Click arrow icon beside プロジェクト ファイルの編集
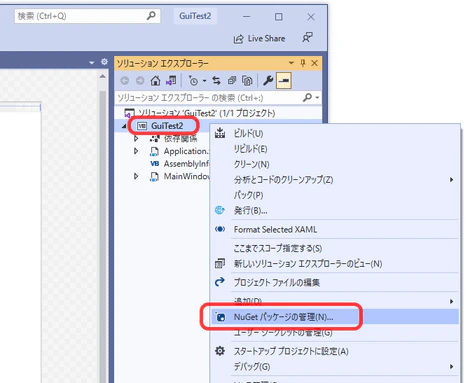Image resolution: width=470 pixels, height=383 pixels. pyautogui.click(x=220, y=282)
